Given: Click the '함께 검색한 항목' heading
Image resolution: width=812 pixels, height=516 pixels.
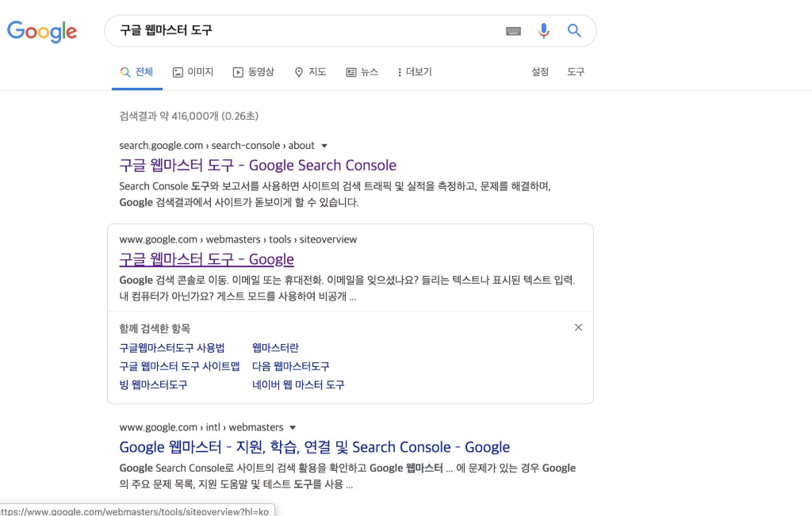Looking at the screenshot, I should (x=155, y=329).
